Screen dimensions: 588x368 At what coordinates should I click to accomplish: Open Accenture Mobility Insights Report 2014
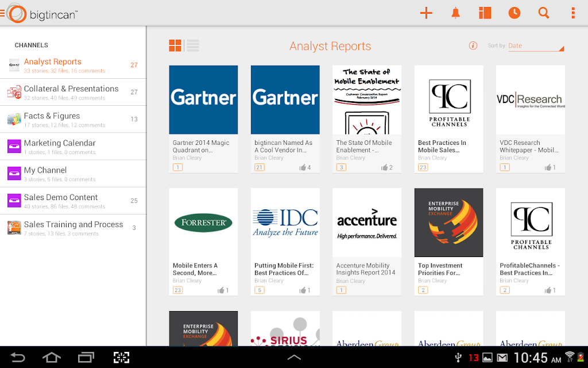point(367,242)
